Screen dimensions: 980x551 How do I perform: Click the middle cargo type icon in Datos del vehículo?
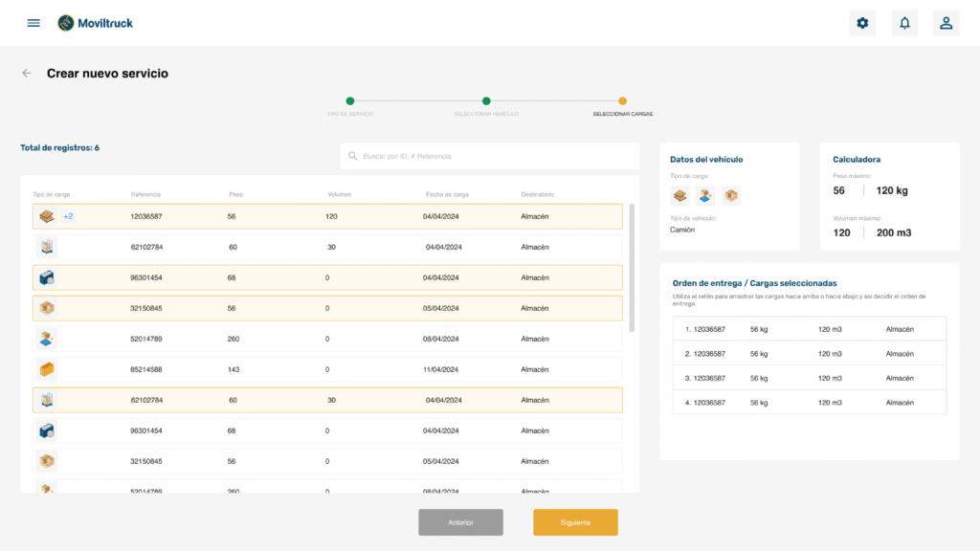click(705, 196)
